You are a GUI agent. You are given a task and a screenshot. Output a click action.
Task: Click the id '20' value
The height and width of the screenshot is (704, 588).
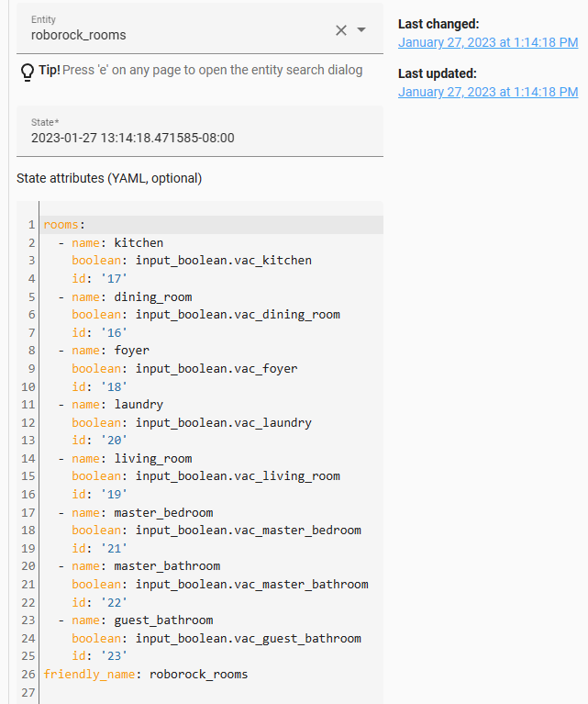click(x=114, y=440)
